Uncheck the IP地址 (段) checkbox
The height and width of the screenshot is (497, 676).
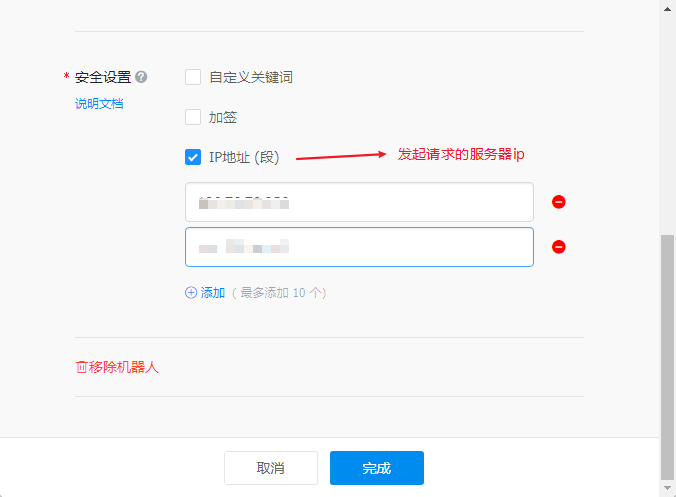coord(193,157)
